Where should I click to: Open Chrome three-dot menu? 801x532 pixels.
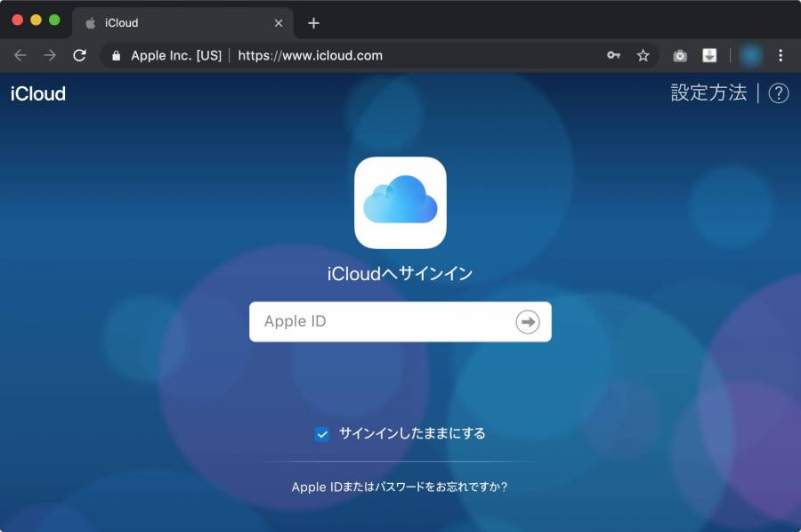(x=780, y=55)
